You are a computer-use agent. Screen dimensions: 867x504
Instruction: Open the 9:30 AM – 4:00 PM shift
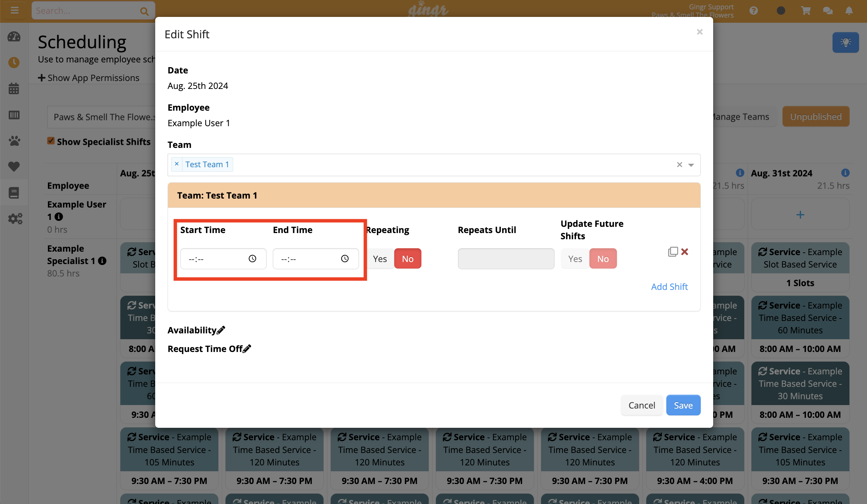pyautogui.click(x=695, y=458)
